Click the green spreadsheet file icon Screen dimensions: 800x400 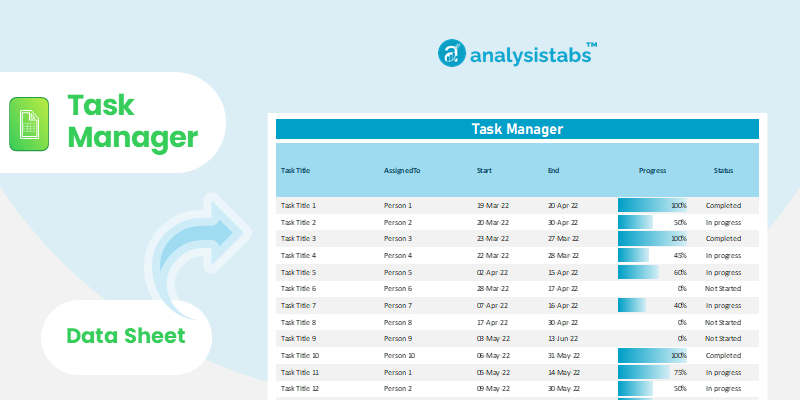pyautogui.click(x=29, y=124)
